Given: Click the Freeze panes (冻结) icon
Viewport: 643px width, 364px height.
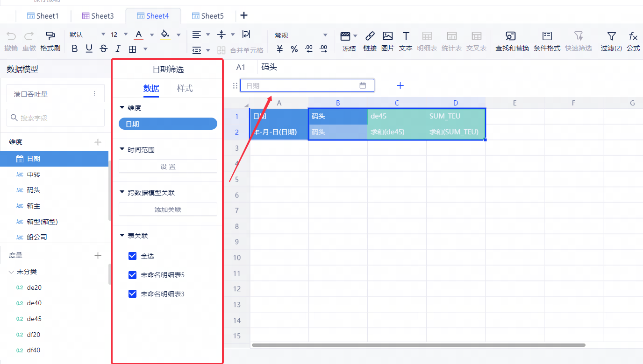Looking at the screenshot, I should [346, 36].
